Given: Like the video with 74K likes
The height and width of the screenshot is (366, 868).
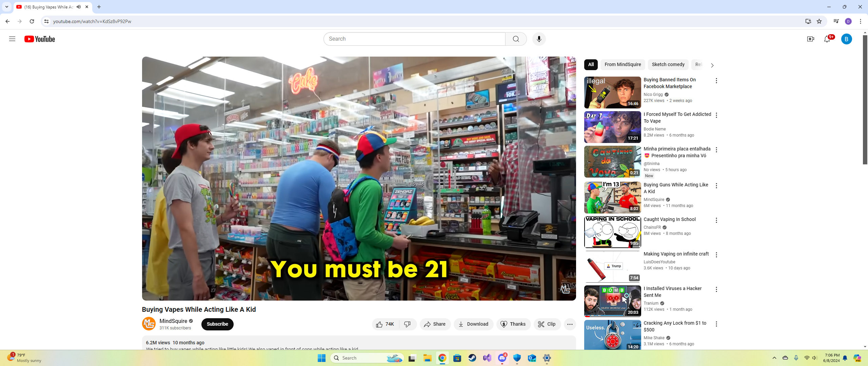Looking at the screenshot, I should pyautogui.click(x=385, y=324).
